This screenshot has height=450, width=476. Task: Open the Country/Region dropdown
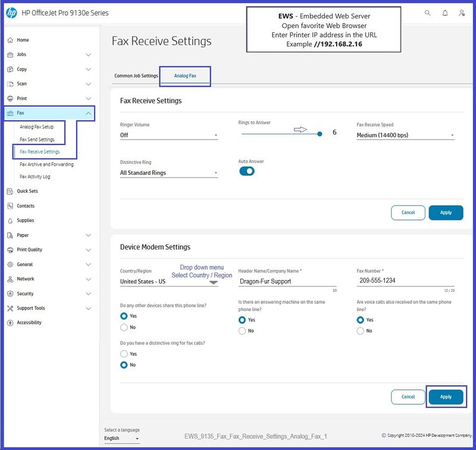(x=169, y=282)
